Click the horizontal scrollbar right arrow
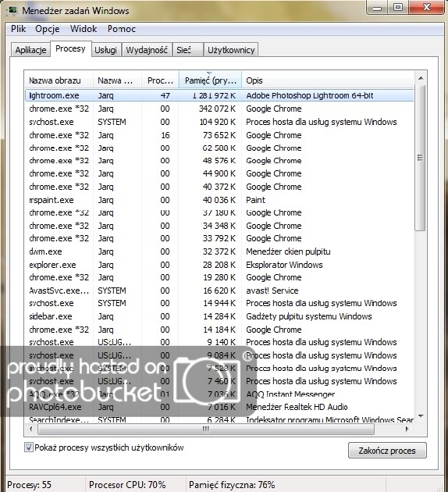 tap(407, 429)
